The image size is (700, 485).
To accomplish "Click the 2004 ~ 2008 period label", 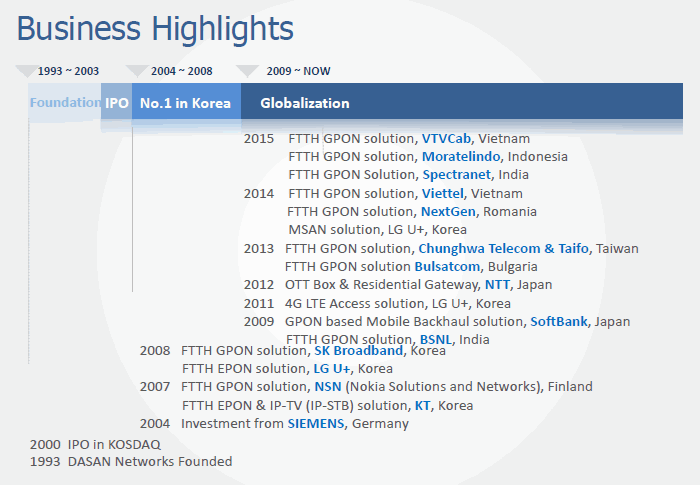I will click(182, 71).
